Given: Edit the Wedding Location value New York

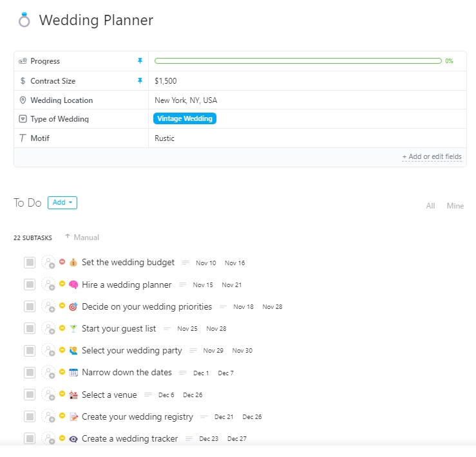Looking at the screenshot, I should pos(186,100).
